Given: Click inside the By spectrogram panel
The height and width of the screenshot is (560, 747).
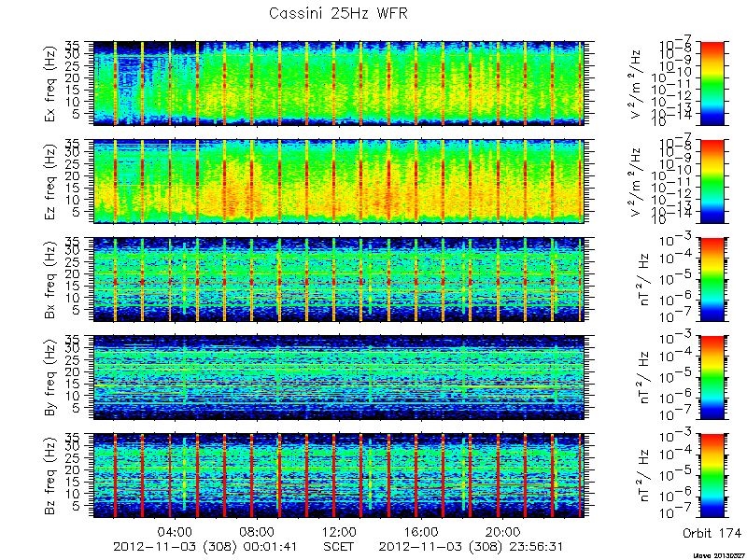Looking at the screenshot, I should 338,378.
